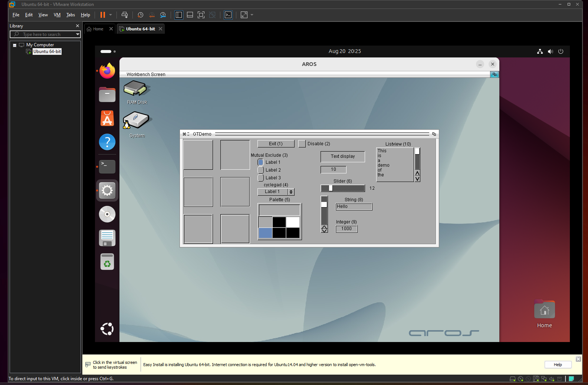
Task: Click the Listview scroll down arrow
Action: tap(417, 179)
